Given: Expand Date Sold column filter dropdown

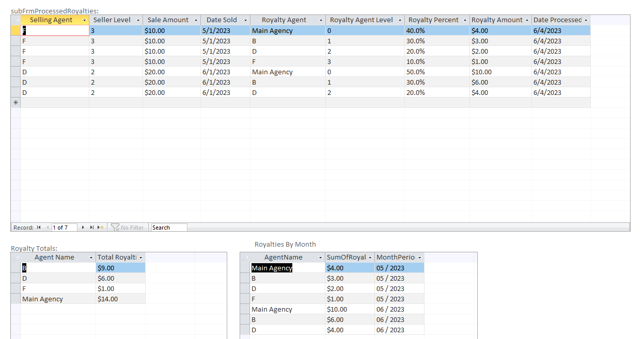Looking at the screenshot, I should click(x=246, y=20).
